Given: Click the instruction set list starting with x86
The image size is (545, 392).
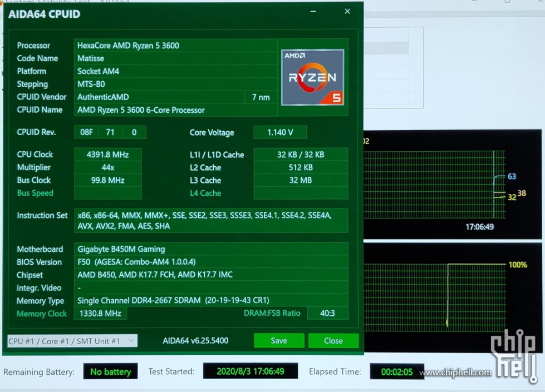Looking at the screenshot, I should (x=211, y=221).
